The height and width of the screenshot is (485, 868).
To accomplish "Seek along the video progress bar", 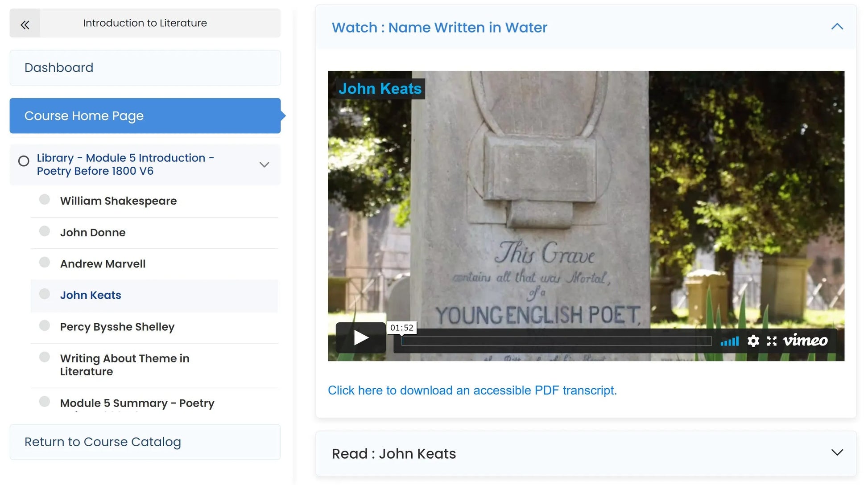I will click(556, 341).
